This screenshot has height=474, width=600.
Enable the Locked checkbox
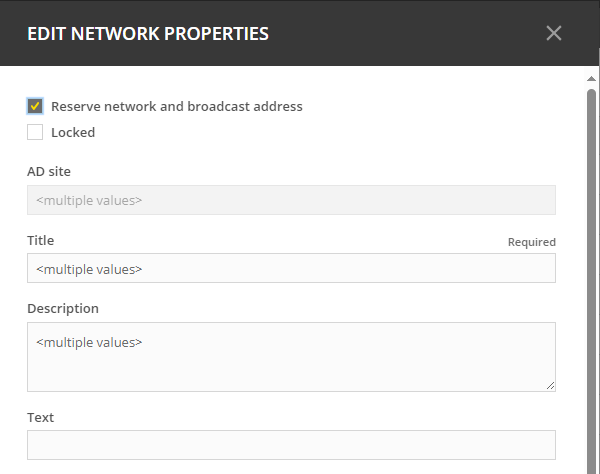click(x=35, y=132)
